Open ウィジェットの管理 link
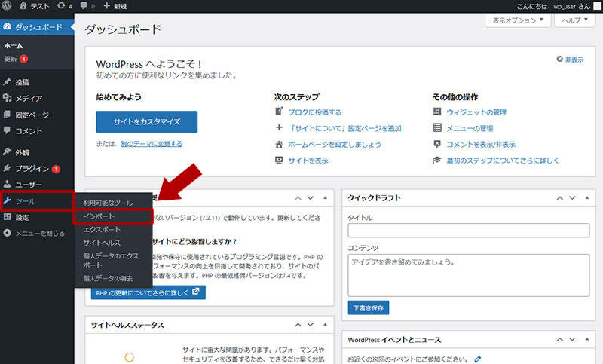 click(x=476, y=112)
